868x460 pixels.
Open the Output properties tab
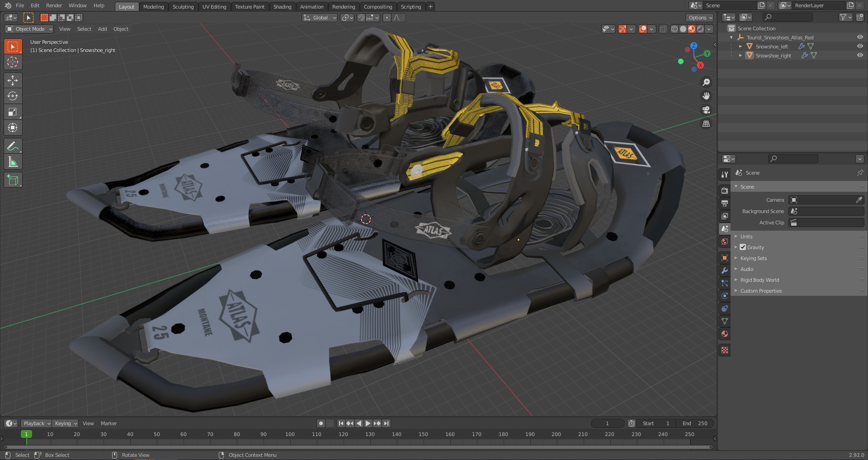coord(725,204)
